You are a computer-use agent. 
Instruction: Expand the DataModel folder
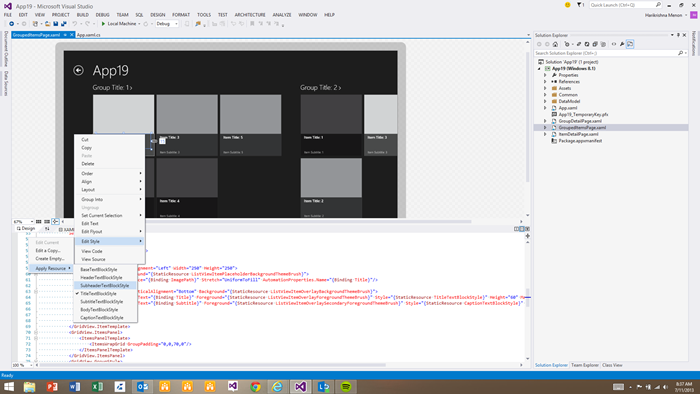(545, 101)
